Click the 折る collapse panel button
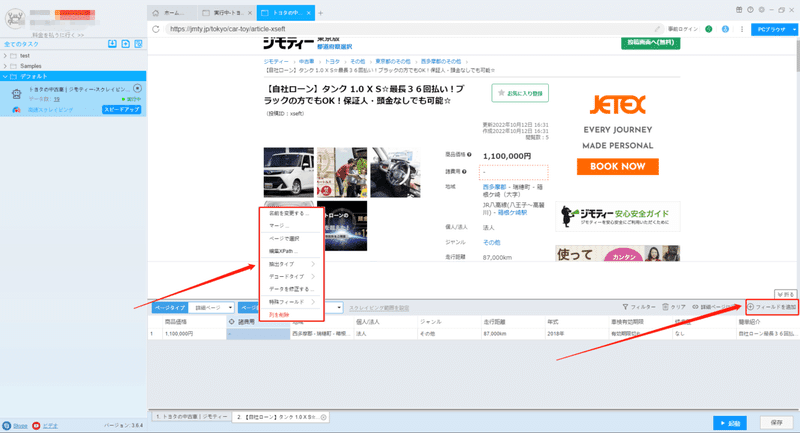 [x=786, y=294]
